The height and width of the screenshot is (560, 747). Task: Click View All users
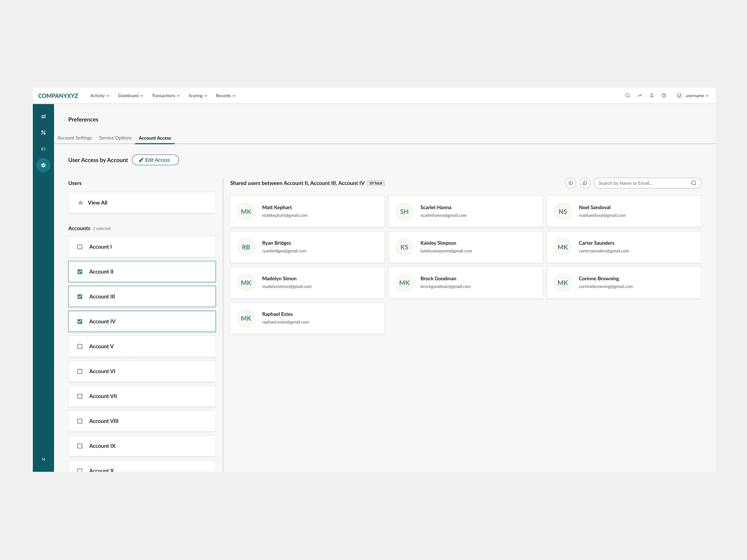142,203
